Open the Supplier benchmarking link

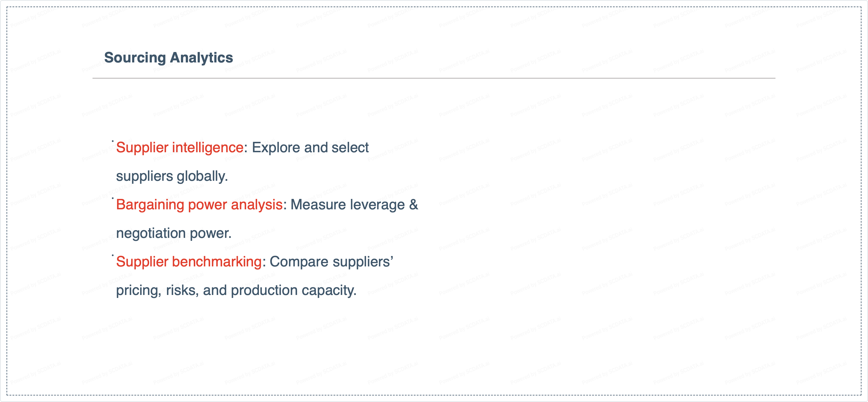189,262
